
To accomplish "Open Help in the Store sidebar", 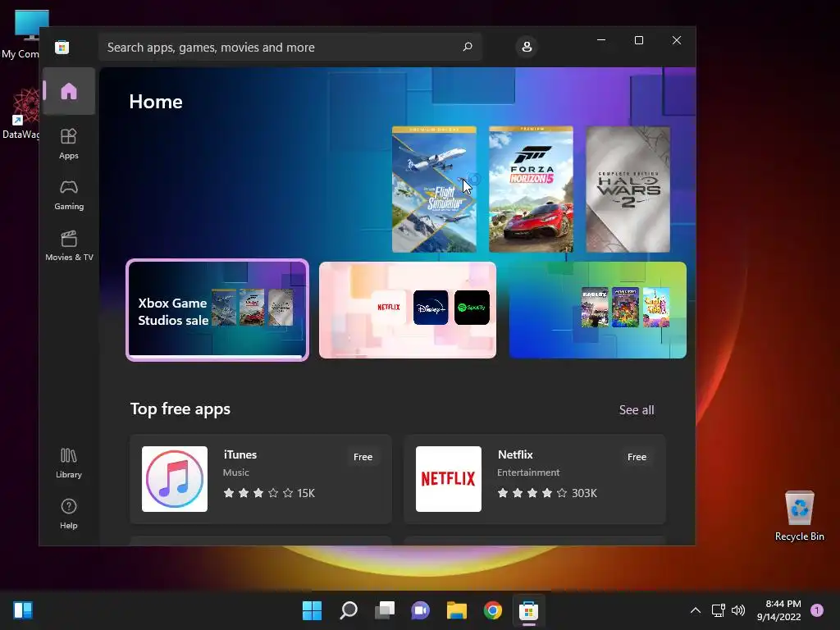I will (x=69, y=514).
